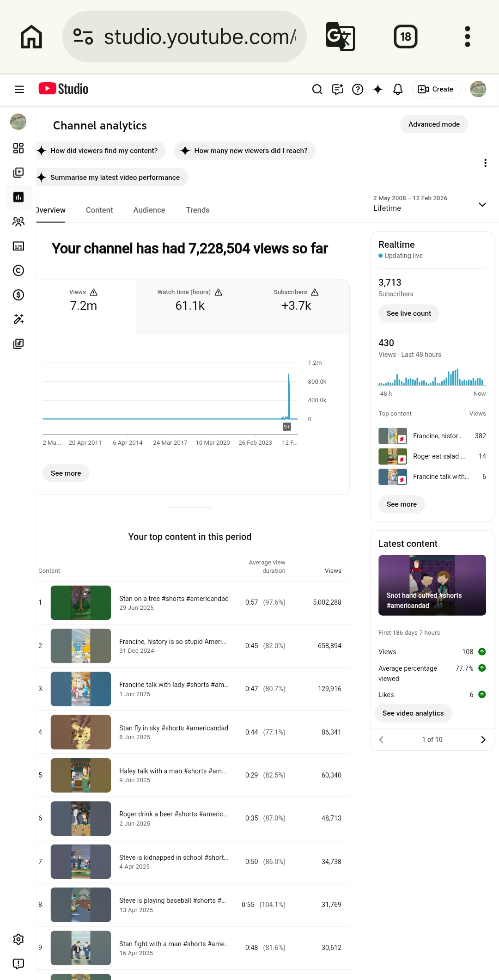Image resolution: width=499 pixels, height=980 pixels.
Task: Open 'Stan fly in sky' video title
Action: click(174, 728)
